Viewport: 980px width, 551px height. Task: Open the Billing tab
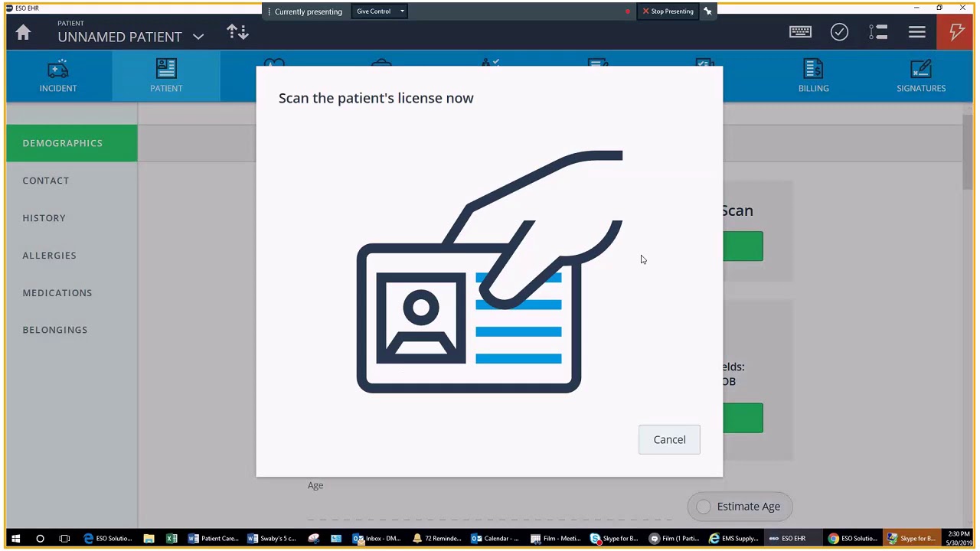(x=813, y=77)
